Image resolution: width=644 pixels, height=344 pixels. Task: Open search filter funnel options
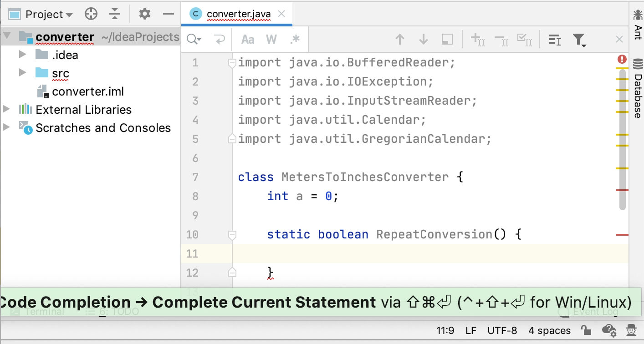tap(579, 40)
